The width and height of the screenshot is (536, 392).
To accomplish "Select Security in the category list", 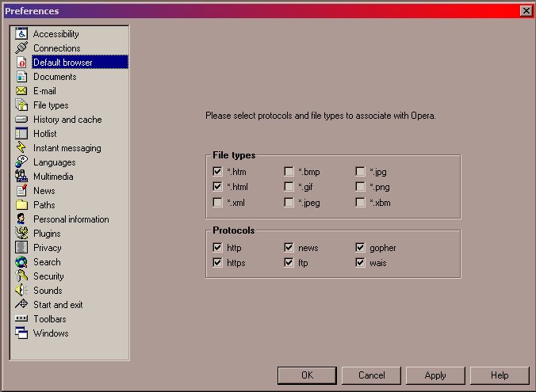I will coord(48,276).
